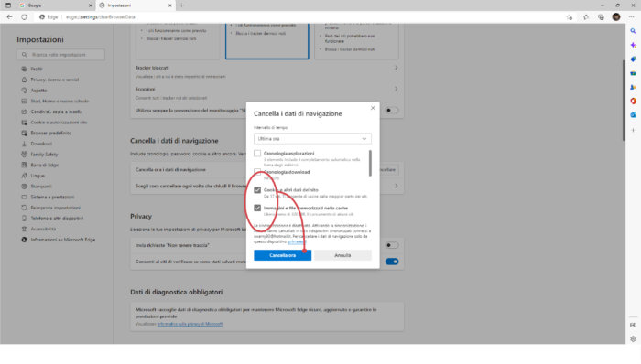Expand the Eccezioni row chevron
The image size is (641, 364).
396,89
